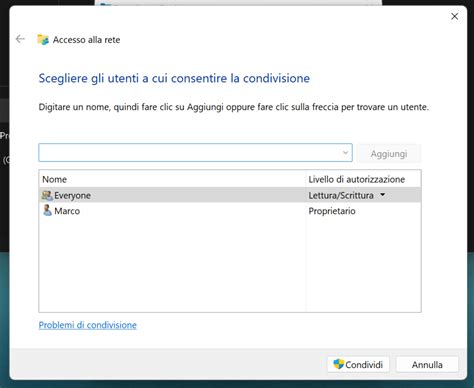Click the Livello di autorizzazione column header
The height and width of the screenshot is (388, 474).
pos(363,179)
